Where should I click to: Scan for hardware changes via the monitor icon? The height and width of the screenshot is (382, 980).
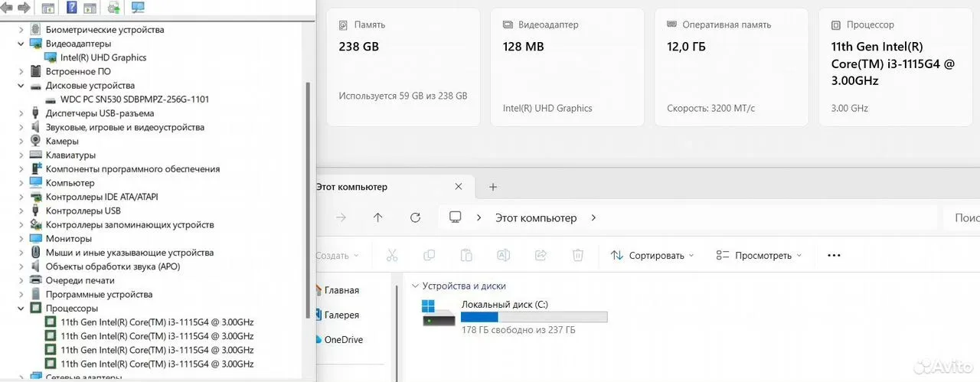pyautogui.click(x=139, y=8)
